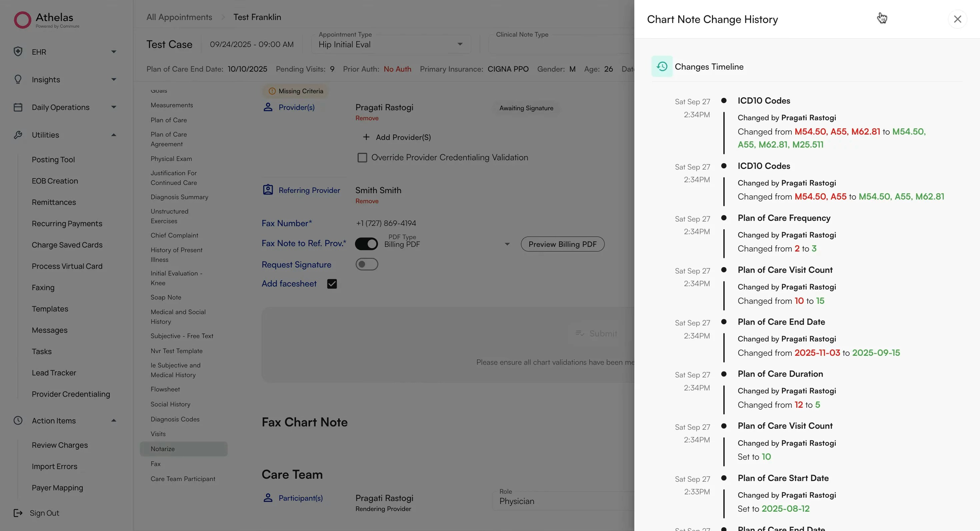
Task: Close the Chart Note Change History panel
Action: 957,19
